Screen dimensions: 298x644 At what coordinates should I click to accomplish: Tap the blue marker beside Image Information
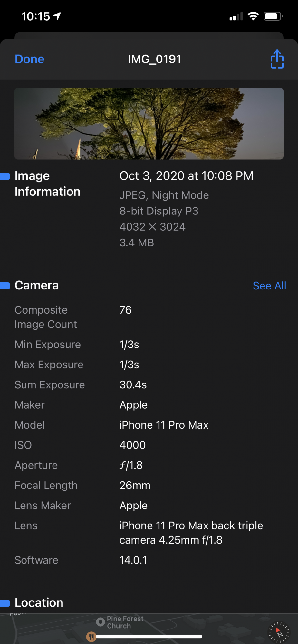[x=5, y=176]
